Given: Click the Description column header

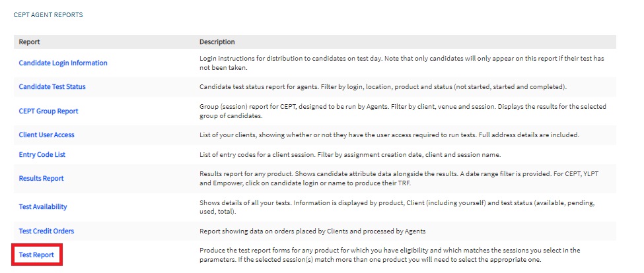Looking at the screenshot, I should tap(217, 42).
